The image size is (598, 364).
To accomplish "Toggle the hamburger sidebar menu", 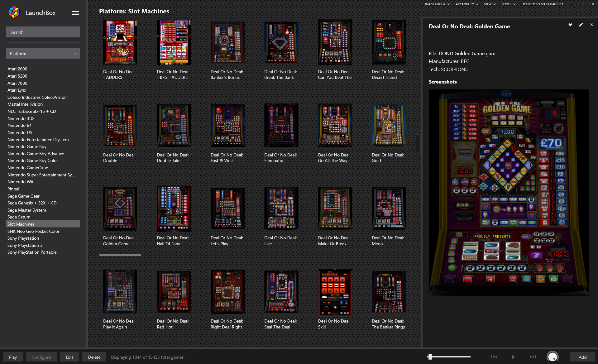I will point(76,13).
